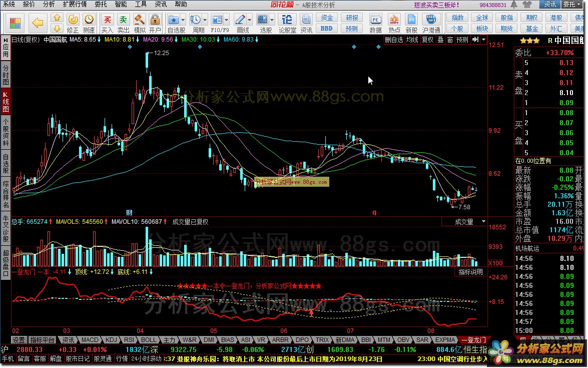Open the 报价 menu
The height and width of the screenshot is (368, 588).
click(29, 4)
